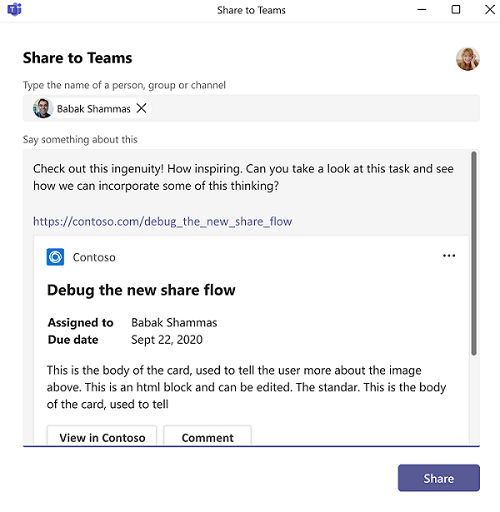Open the contoso.com debug share flow link
The width and height of the screenshot is (500, 512).
pos(162,221)
